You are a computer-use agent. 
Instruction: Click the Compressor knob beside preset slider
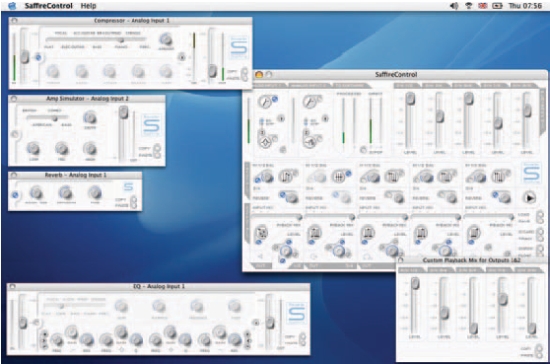point(166,39)
